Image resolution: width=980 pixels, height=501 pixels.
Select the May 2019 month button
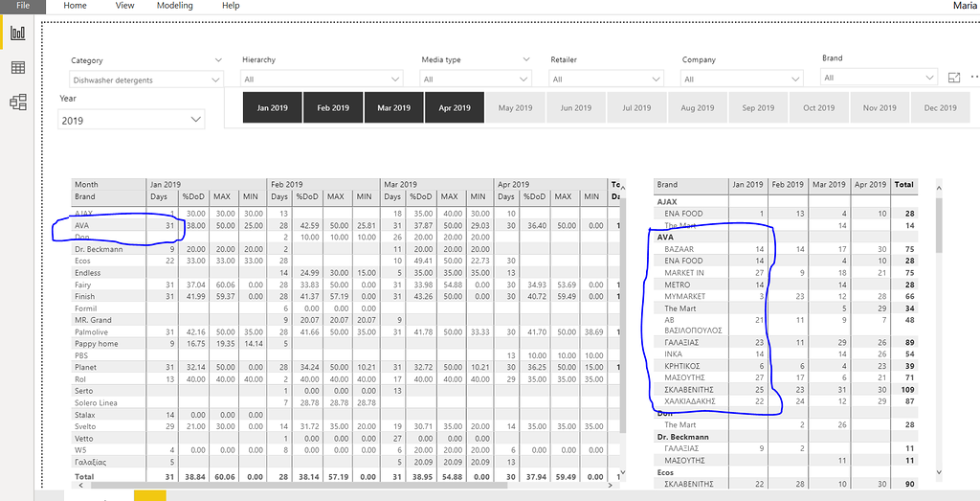515,107
